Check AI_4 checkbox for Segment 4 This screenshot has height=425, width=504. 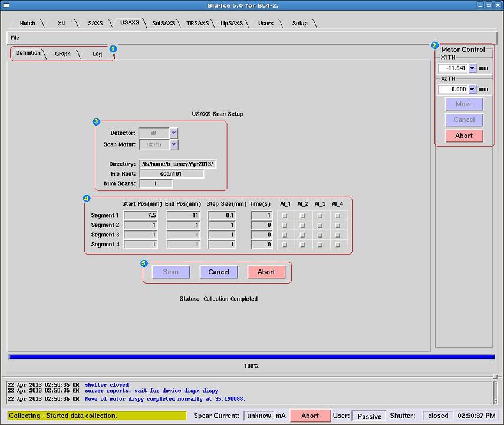tap(338, 245)
